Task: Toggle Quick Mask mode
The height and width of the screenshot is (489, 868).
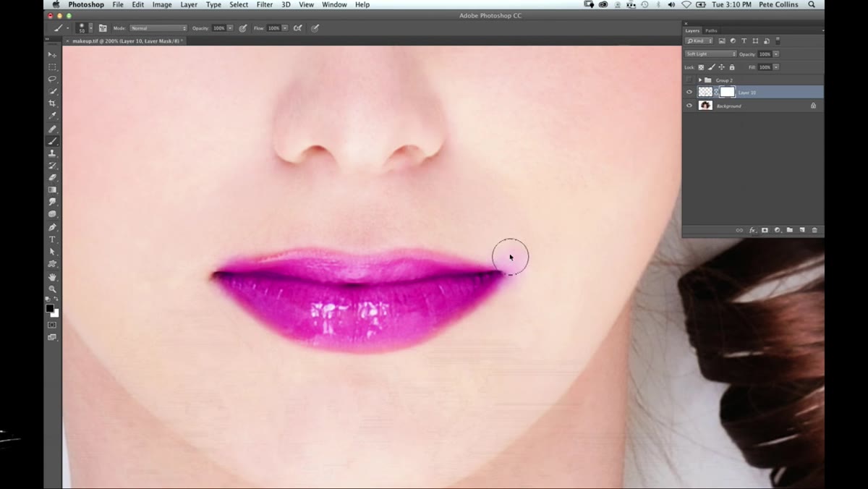Action: pyautogui.click(x=52, y=326)
